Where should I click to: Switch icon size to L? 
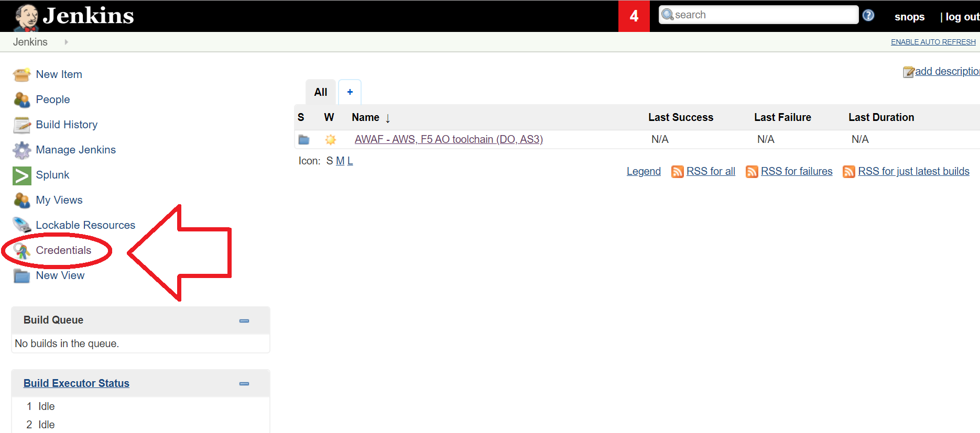[x=350, y=161]
